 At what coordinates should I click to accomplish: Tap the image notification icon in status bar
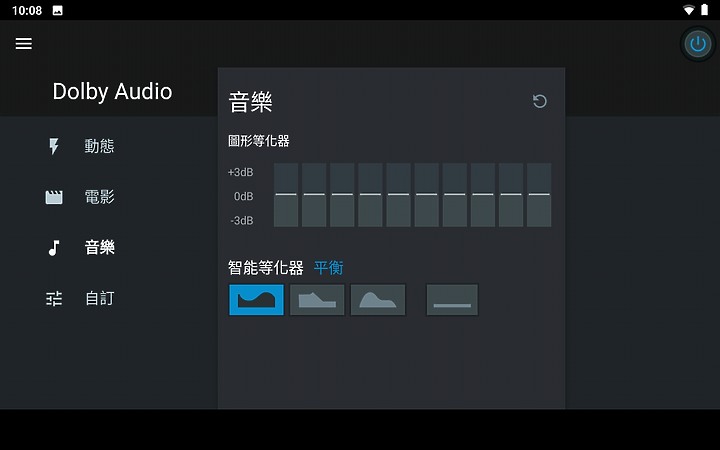[57, 10]
